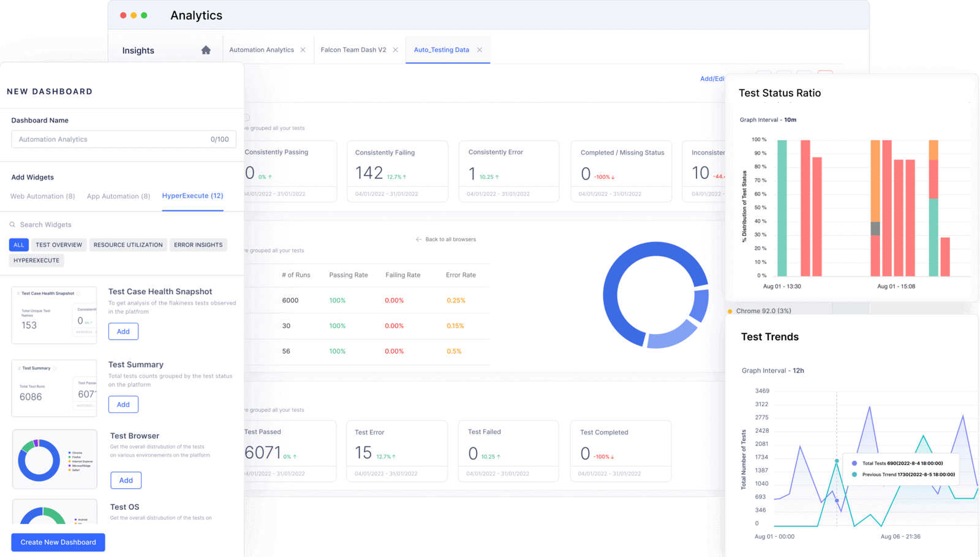
Task: Open the Test Summary widget thumbnail
Action: pos(55,388)
